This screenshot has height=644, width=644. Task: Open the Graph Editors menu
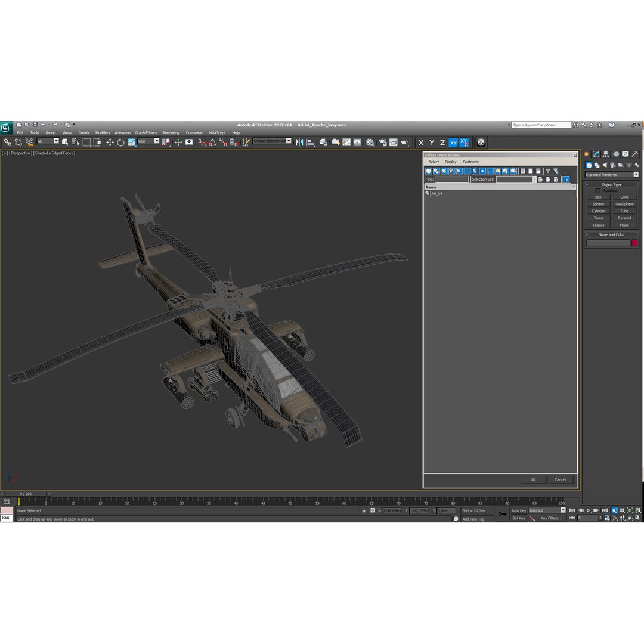point(146,132)
